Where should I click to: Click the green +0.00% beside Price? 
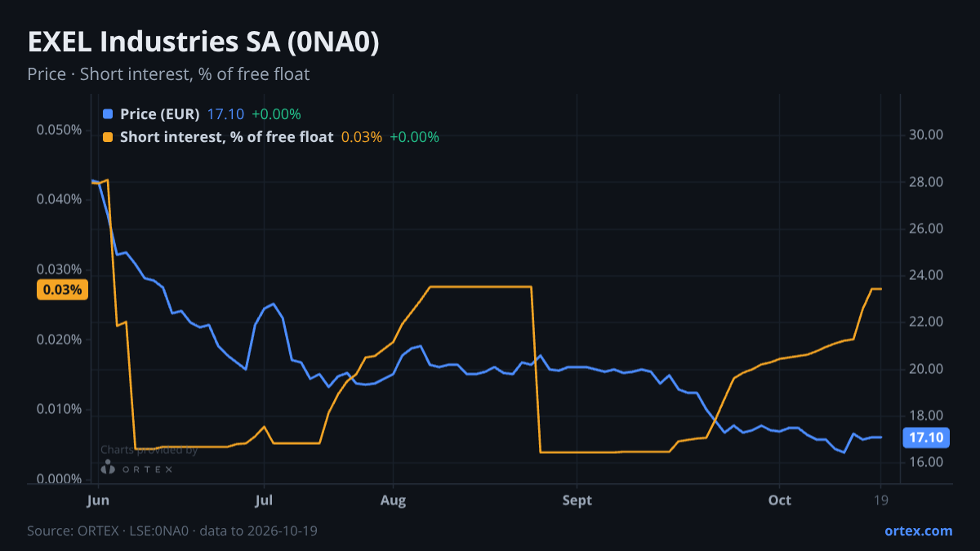point(276,114)
